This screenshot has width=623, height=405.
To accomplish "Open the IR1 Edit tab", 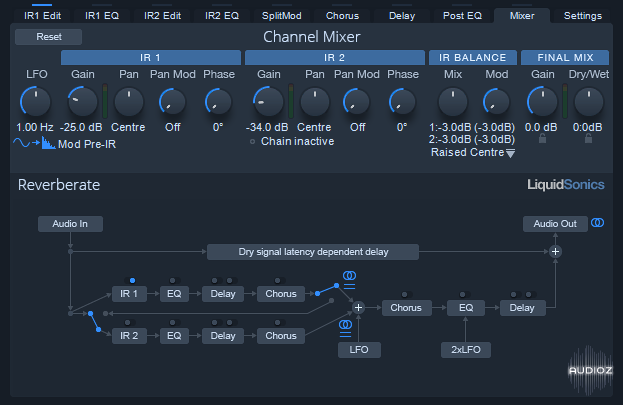I will 42,16.
